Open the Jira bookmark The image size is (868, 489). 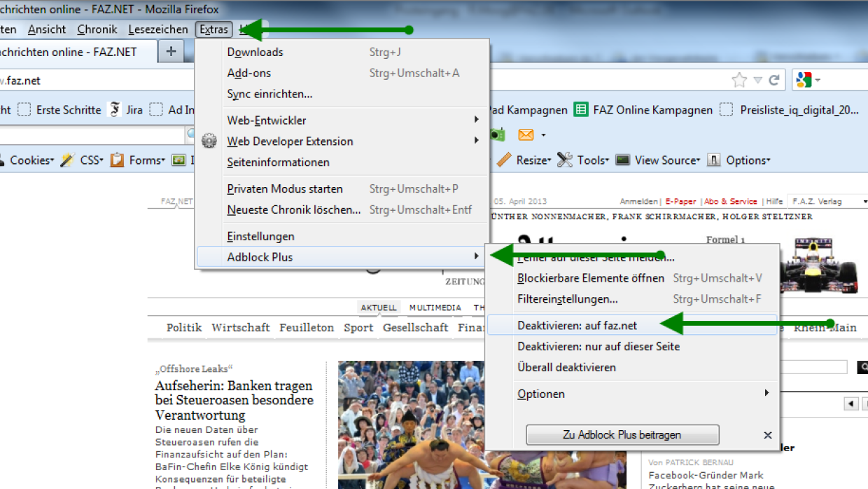point(127,110)
